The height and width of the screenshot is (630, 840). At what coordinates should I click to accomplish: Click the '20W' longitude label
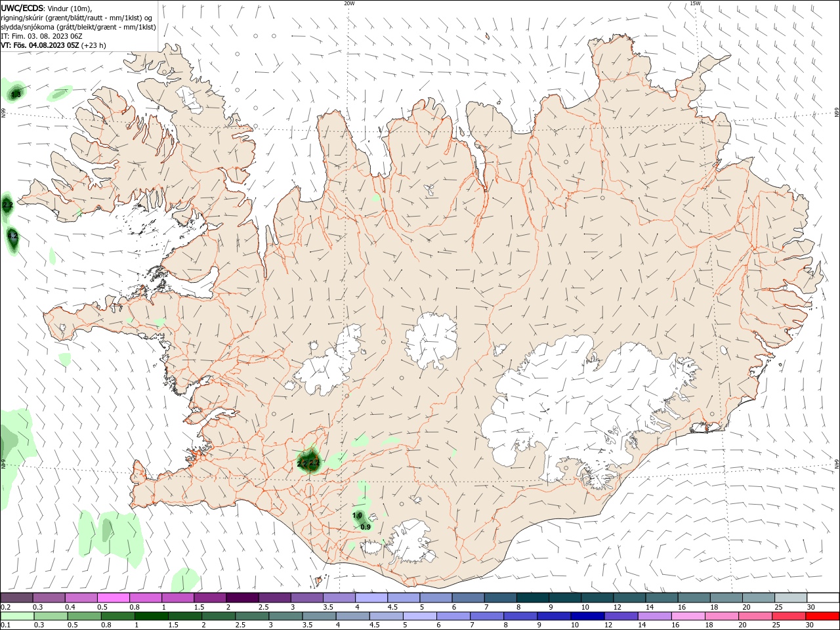pos(349,3)
